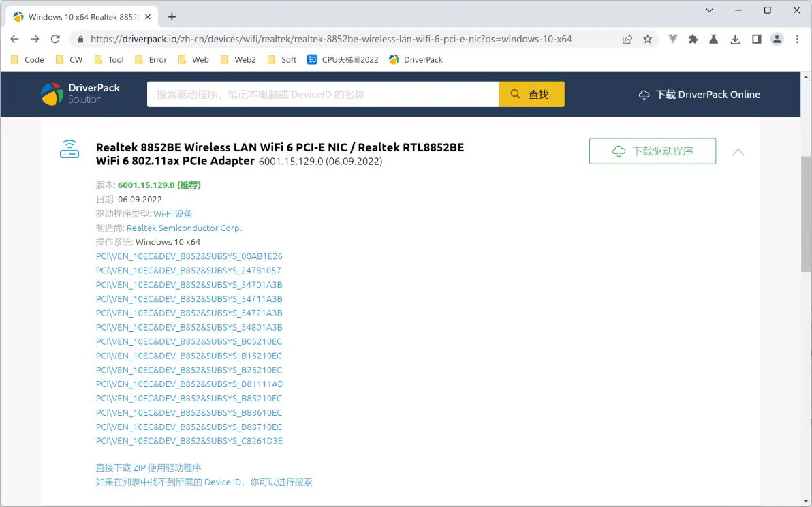Open the profile avatar icon
The width and height of the screenshot is (812, 507).
777,39
